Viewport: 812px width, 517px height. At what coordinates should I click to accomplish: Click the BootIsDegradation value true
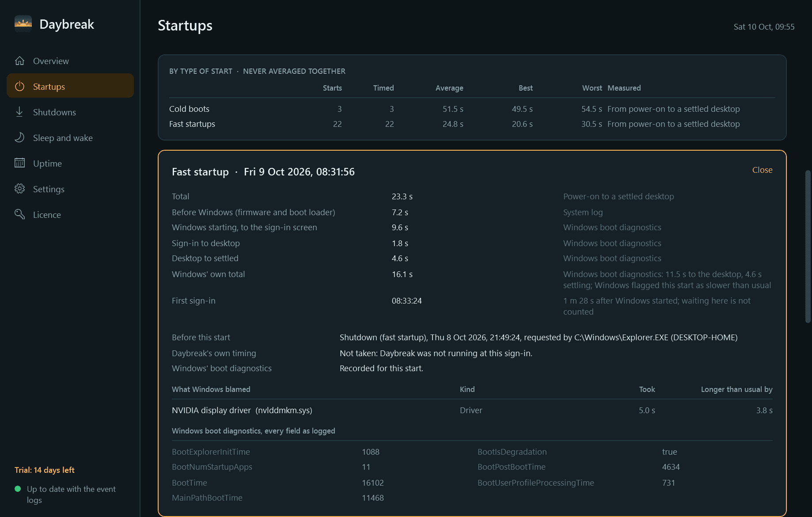(x=669, y=452)
